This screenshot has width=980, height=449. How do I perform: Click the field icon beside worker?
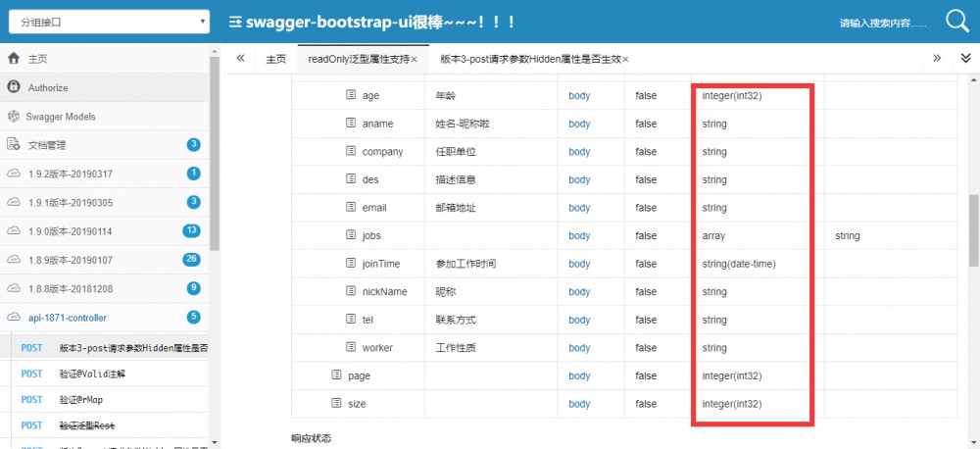(351, 347)
